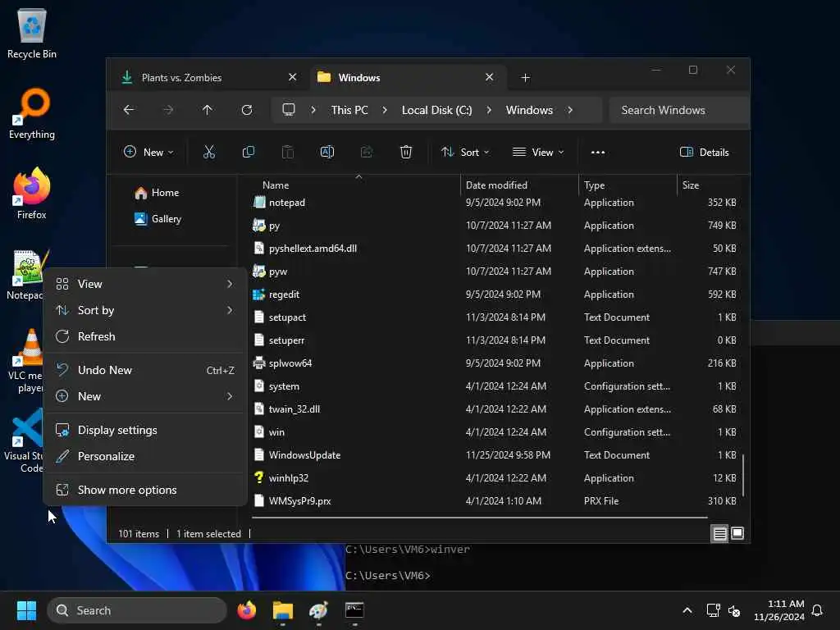Screen dimensions: 840x630
Task: Click Firefox icon in the taskbar
Action: pyautogui.click(x=247, y=610)
